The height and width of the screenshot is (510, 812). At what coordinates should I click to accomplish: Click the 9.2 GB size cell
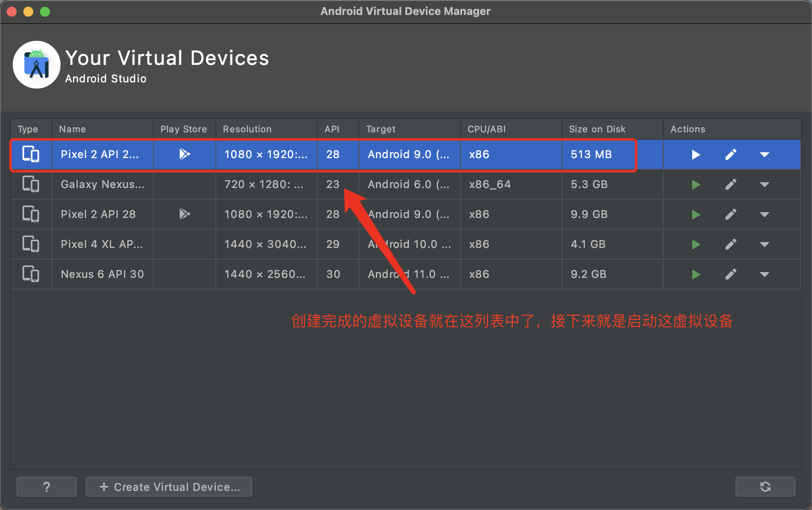(x=613, y=274)
